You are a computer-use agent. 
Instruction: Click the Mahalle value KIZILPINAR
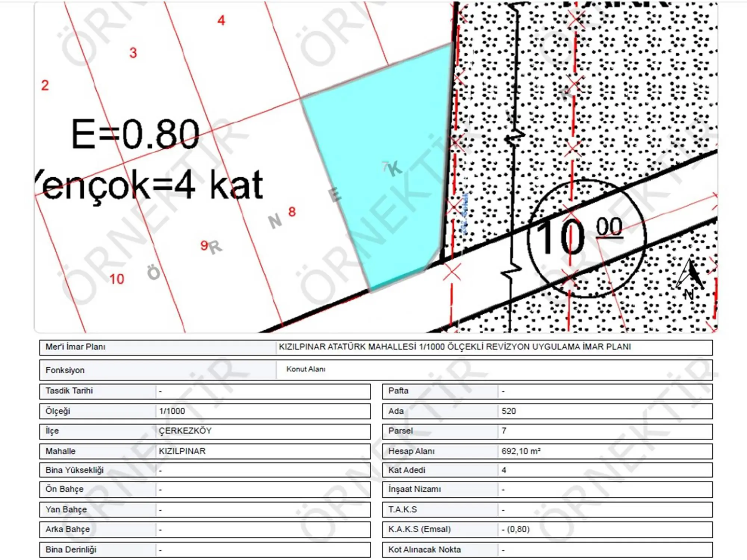(x=182, y=451)
